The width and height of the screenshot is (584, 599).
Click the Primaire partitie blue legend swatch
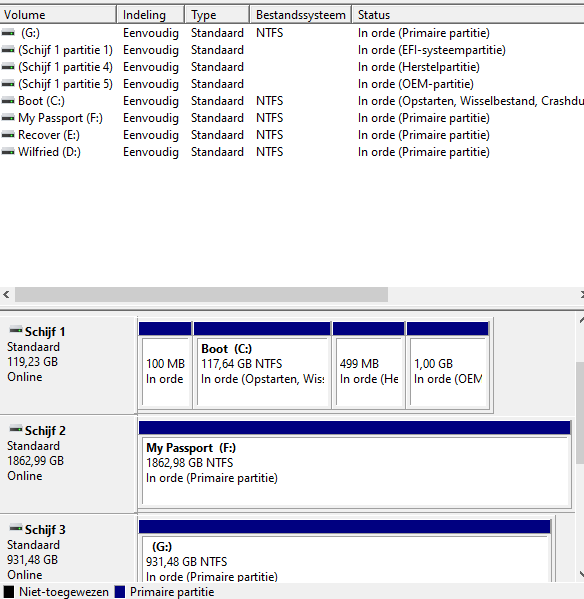pyautogui.click(x=120, y=592)
